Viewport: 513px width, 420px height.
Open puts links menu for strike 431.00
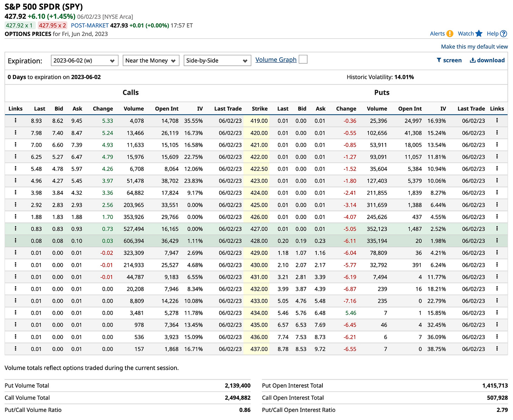coord(497,276)
